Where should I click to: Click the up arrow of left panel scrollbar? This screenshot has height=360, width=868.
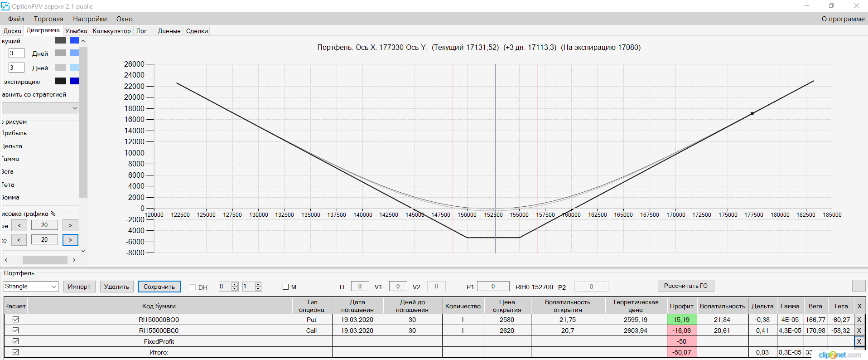83,41
